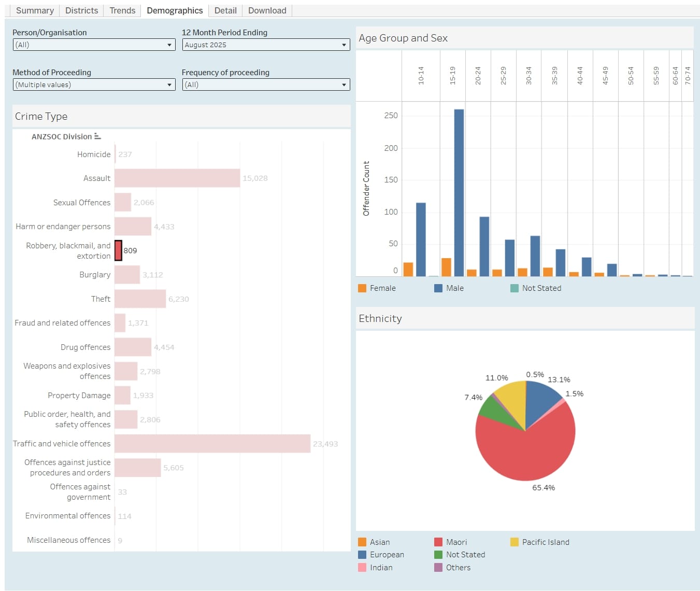Open the Trends tab
Screen dimensions: 700x591
[x=122, y=10]
